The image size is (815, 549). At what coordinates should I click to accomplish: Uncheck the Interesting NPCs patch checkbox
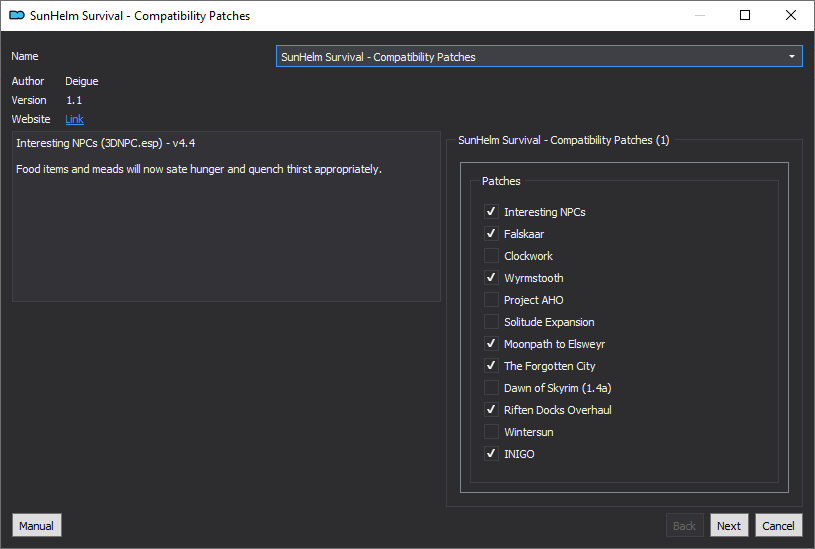[x=491, y=212]
